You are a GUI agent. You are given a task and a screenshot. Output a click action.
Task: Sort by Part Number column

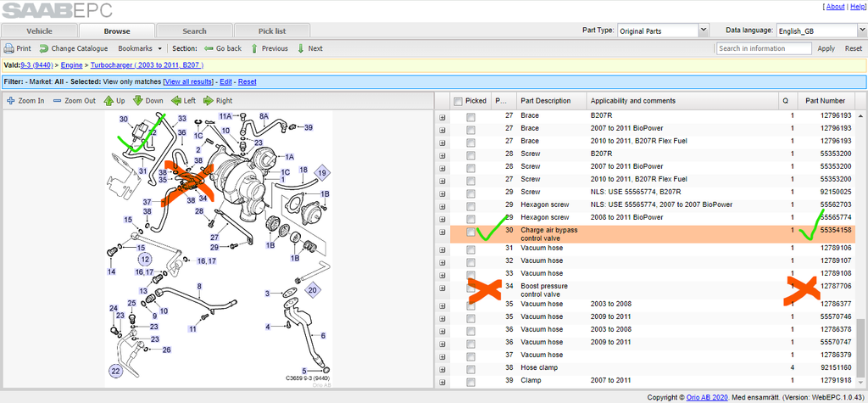tap(826, 101)
